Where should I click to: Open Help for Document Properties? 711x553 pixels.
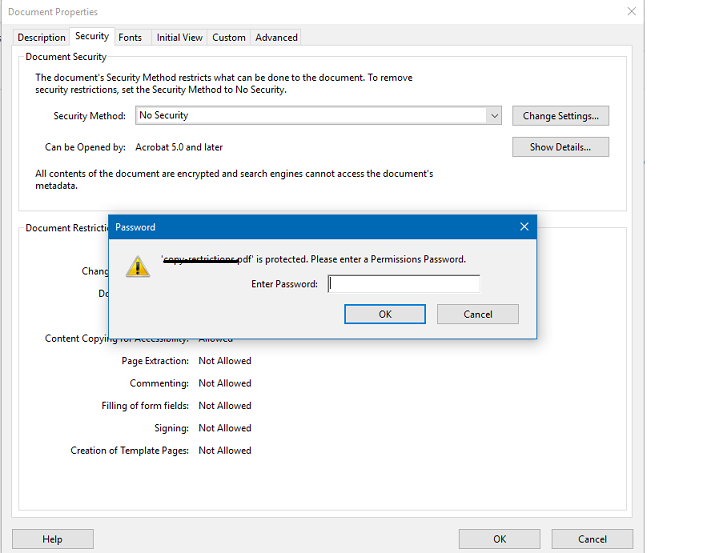click(x=53, y=539)
